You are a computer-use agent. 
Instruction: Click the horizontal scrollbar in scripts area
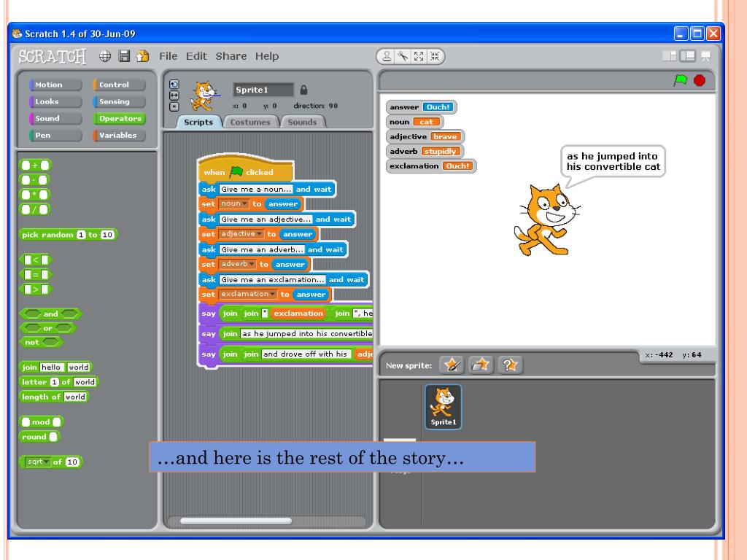[236, 521]
